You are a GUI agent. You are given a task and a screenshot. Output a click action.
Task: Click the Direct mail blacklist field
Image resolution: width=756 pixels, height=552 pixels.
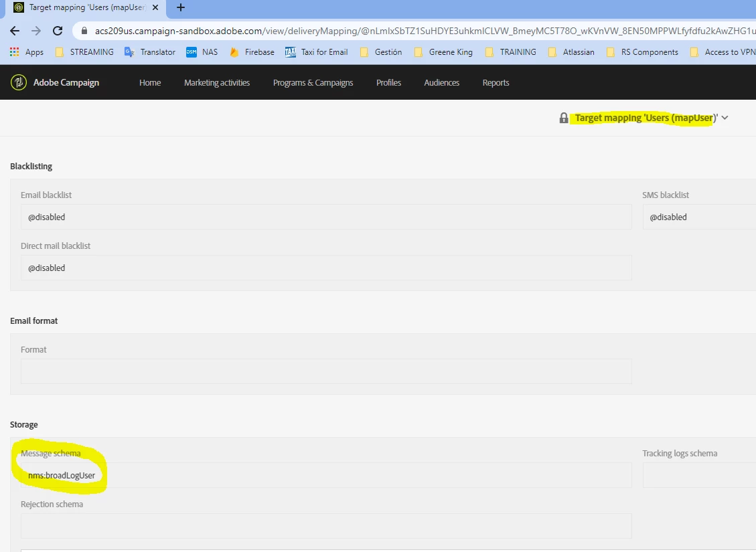click(326, 268)
